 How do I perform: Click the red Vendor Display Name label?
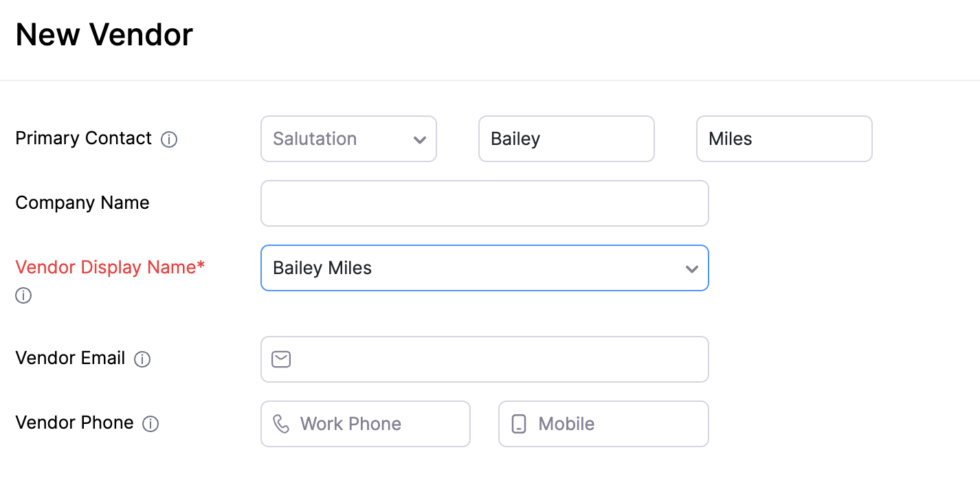[110, 267]
